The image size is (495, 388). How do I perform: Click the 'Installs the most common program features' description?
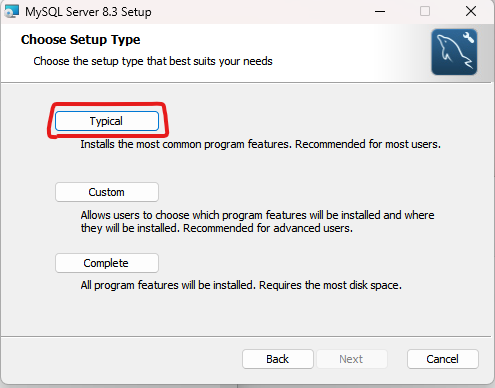[260, 144]
